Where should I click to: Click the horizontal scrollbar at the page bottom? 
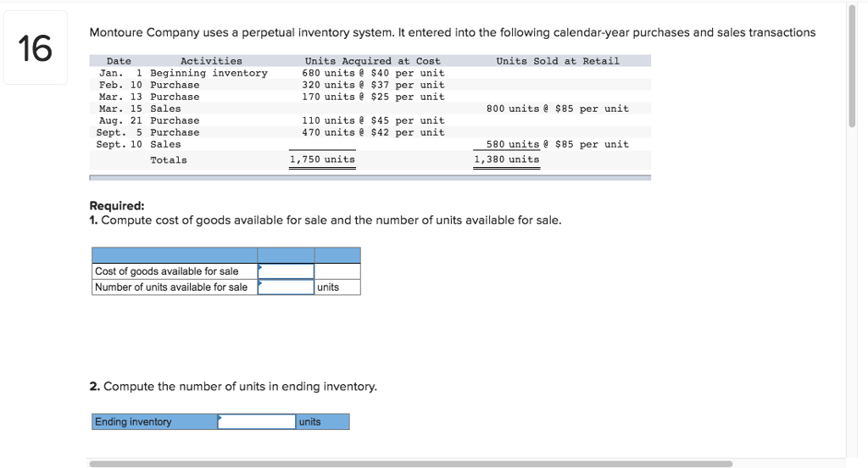(410, 464)
